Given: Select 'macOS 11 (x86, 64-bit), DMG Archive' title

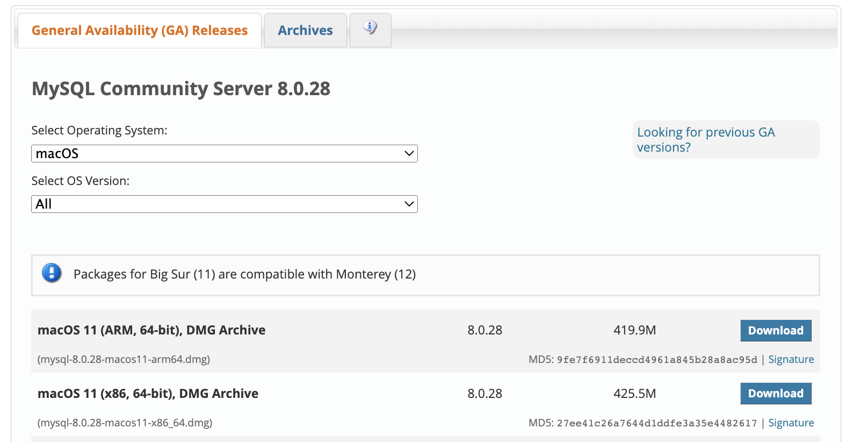Looking at the screenshot, I should (148, 394).
